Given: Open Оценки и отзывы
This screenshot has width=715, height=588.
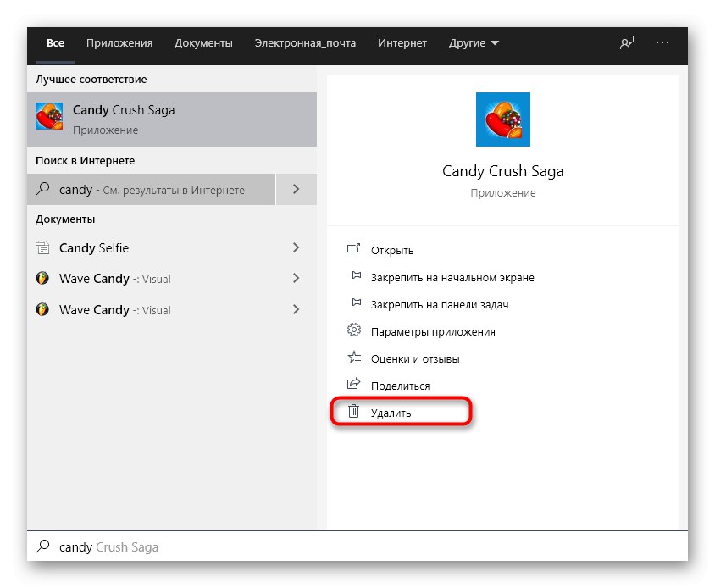Looking at the screenshot, I should (x=415, y=359).
